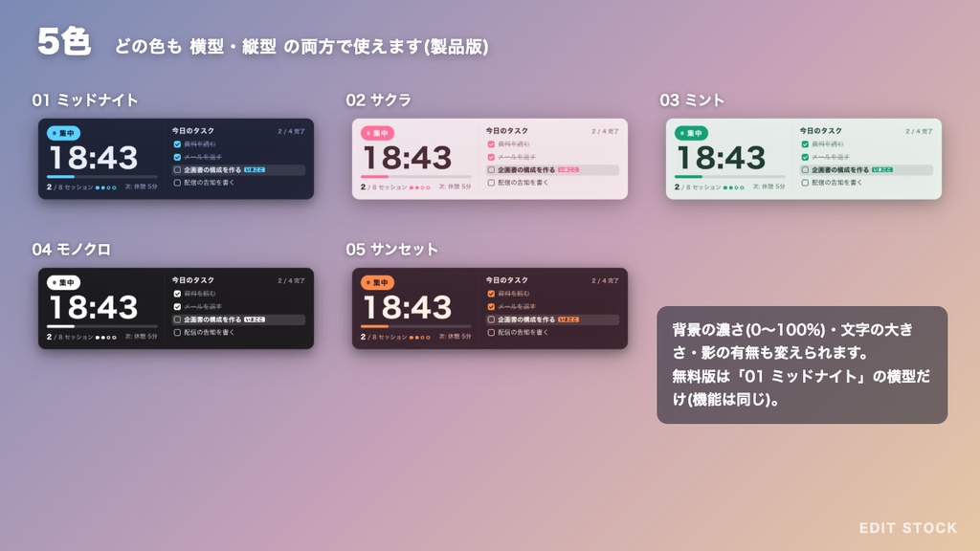Uncheck 資料を読む in the モノクロ widget
Screen dimensions: 980x551
tap(177, 294)
